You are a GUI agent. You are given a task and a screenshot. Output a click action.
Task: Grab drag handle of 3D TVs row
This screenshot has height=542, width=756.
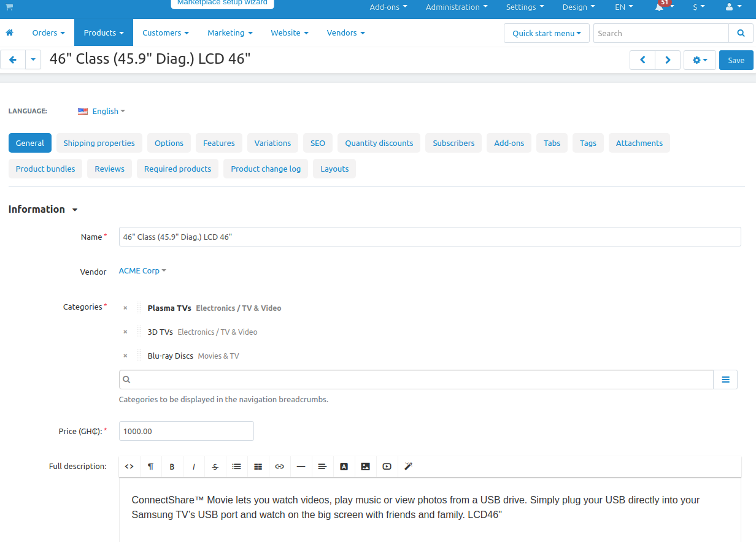click(139, 332)
